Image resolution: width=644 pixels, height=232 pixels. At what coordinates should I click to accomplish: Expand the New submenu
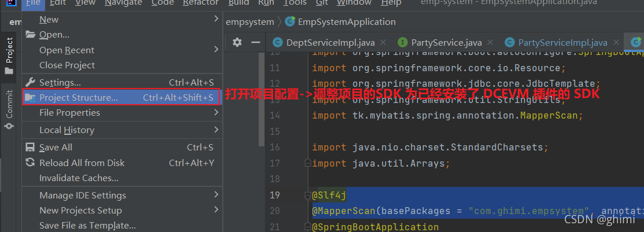coord(122,19)
